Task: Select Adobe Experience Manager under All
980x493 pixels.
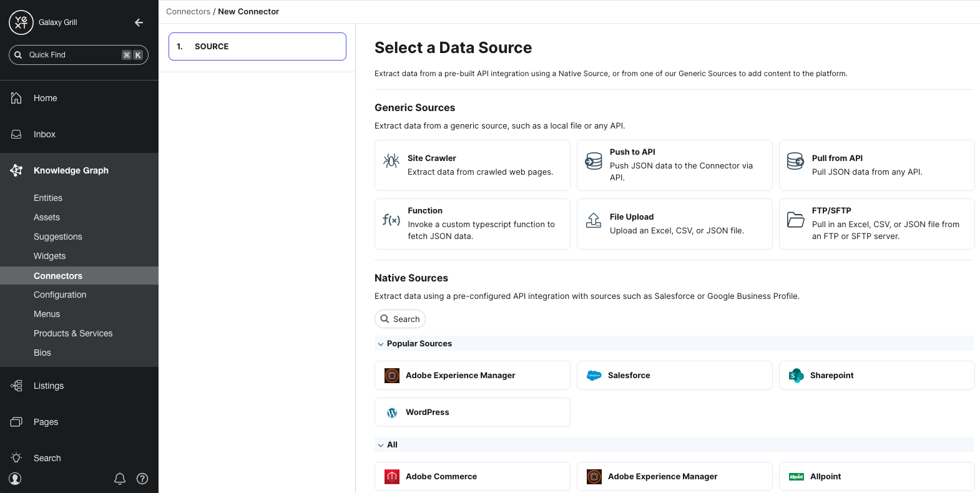Action: point(663,476)
